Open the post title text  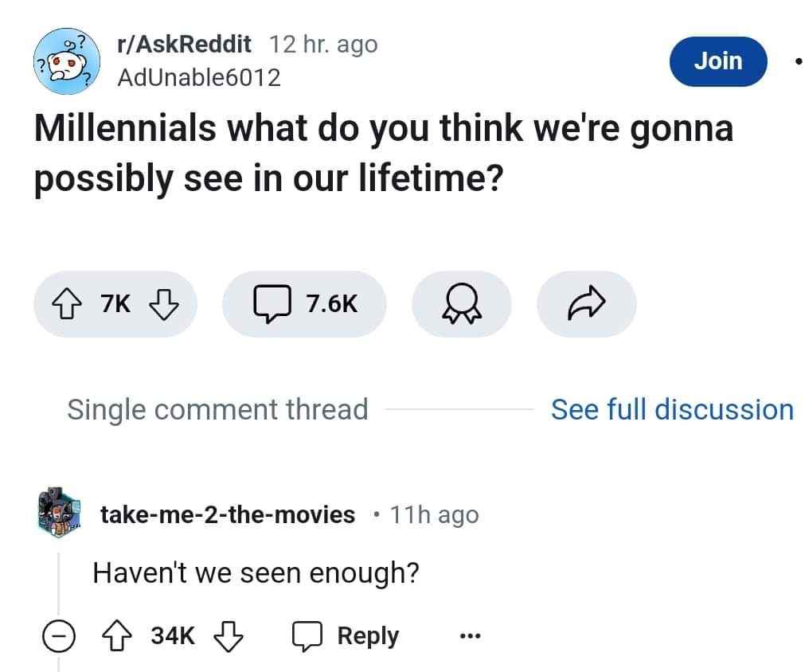click(382, 152)
